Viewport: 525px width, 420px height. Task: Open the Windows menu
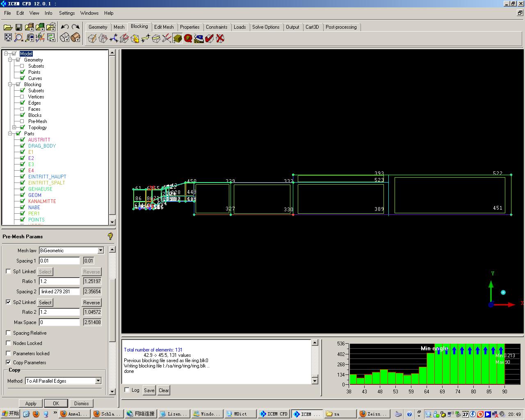tap(89, 13)
